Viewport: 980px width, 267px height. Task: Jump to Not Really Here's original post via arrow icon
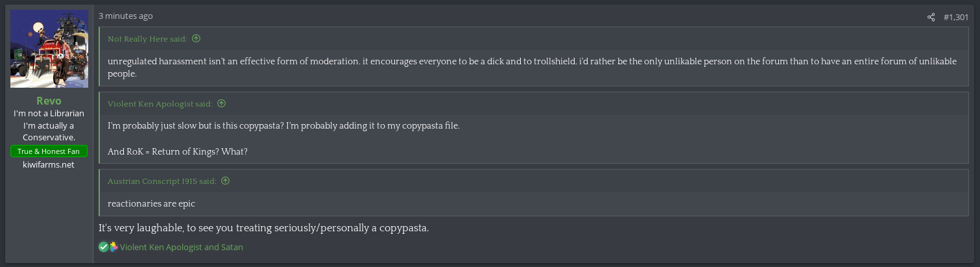(196, 39)
